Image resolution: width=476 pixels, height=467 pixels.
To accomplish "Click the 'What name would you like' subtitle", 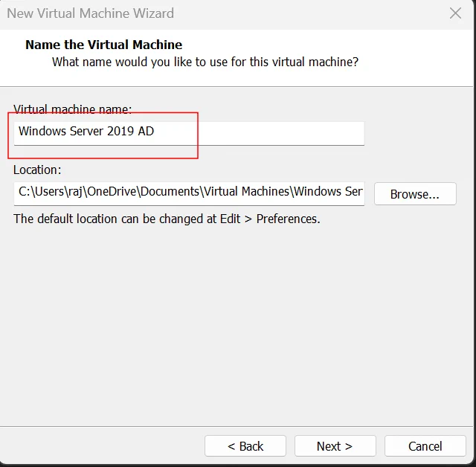I will pos(205,62).
